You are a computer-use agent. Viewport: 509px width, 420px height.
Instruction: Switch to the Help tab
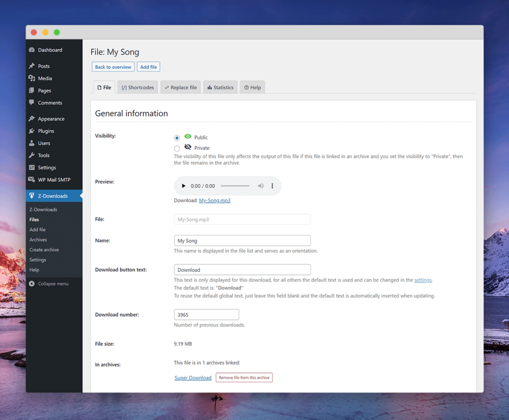tap(253, 87)
